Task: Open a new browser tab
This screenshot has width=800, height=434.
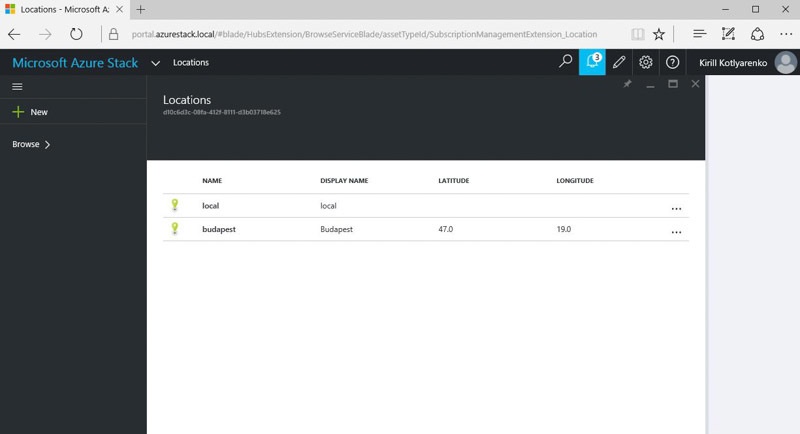Action: [141, 9]
